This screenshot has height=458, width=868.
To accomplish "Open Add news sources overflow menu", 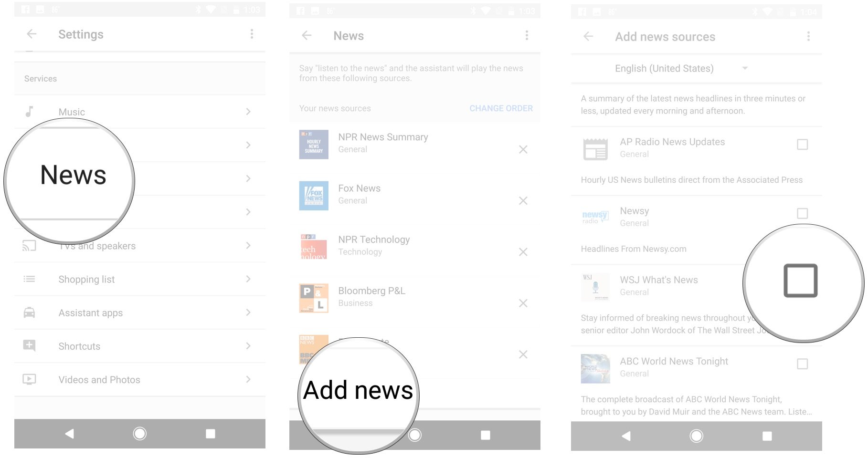I will (808, 36).
